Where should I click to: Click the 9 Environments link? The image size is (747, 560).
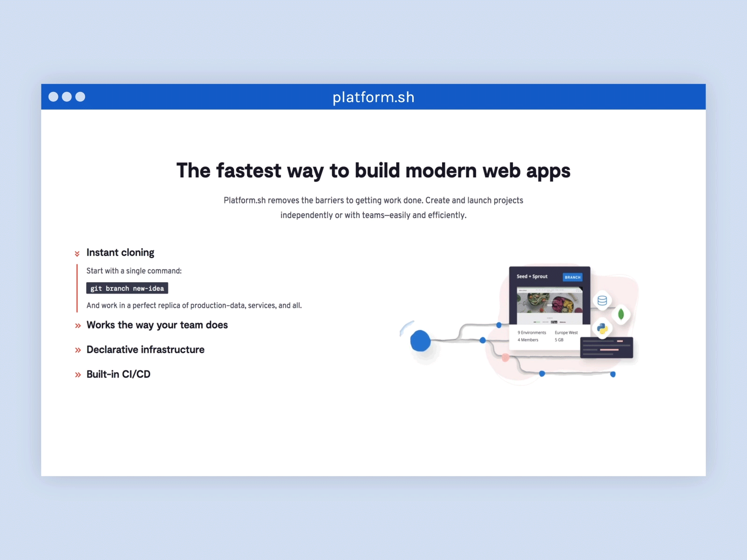pos(532,332)
